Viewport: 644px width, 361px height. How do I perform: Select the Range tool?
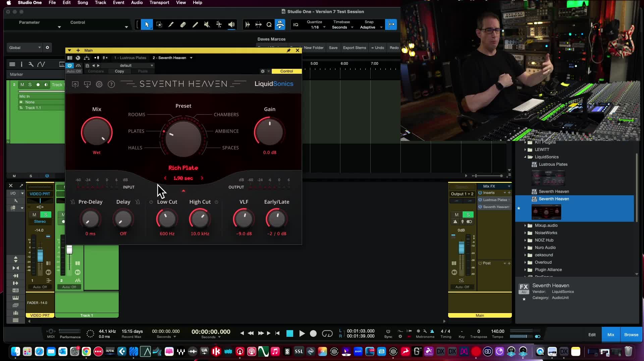[x=159, y=24]
